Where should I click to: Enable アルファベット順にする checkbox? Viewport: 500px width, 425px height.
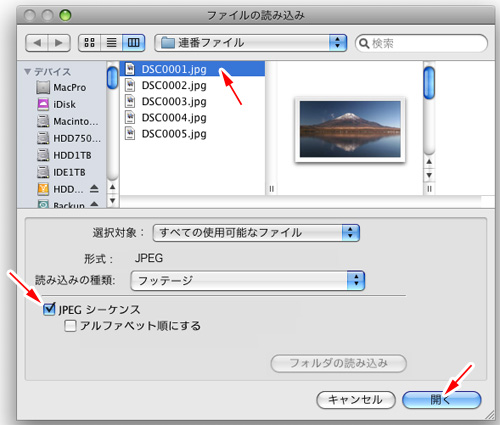[70, 326]
